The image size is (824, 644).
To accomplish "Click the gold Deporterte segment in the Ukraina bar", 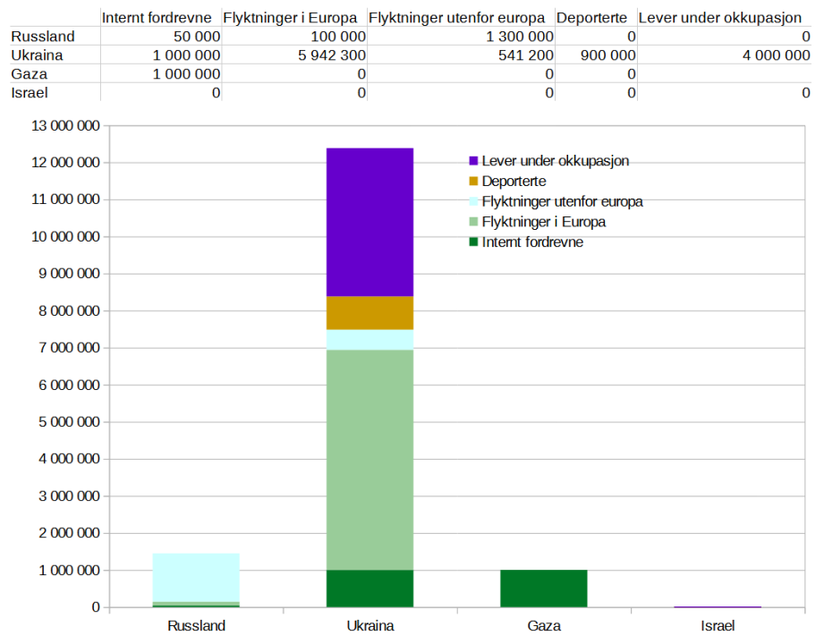I will [369, 313].
